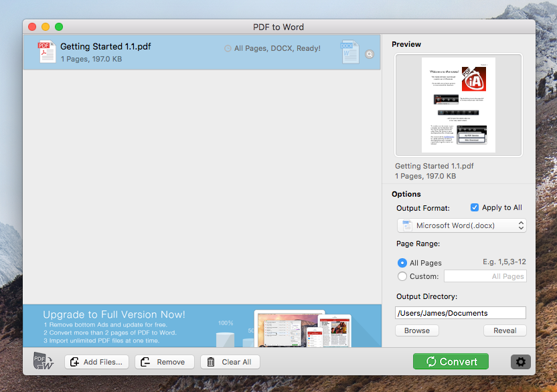Click the DOCX output document icon in file row
Image resolution: width=557 pixels, height=392 pixels.
(x=350, y=52)
